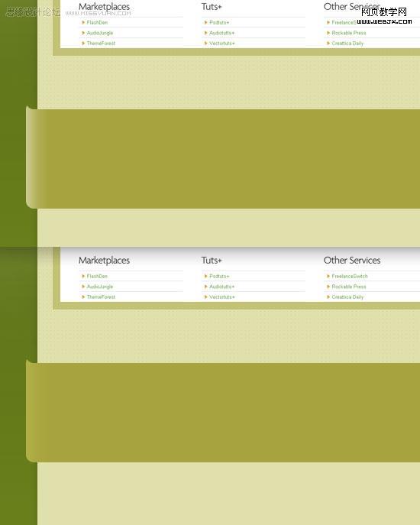This screenshot has width=420, height=525.
Task: Click Tuts+ heading in upper footer copy
Action: (x=212, y=6)
